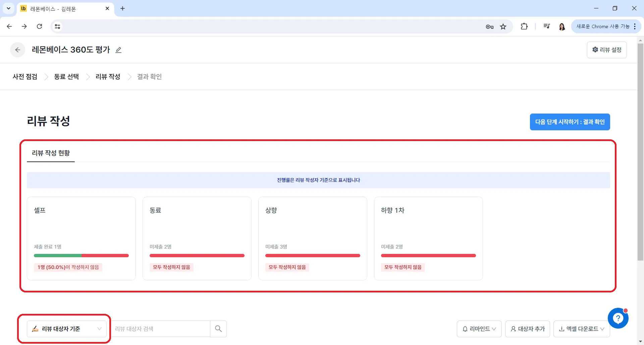The image size is (644, 345).
Task: Open a new browser tab
Action: [x=122, y=8]
